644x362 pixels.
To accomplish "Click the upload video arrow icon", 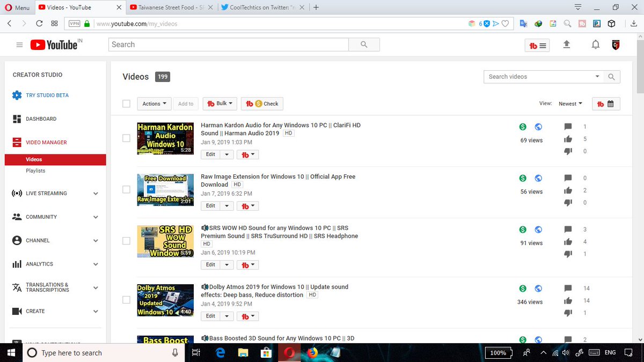I will click(x=566, y=45).
